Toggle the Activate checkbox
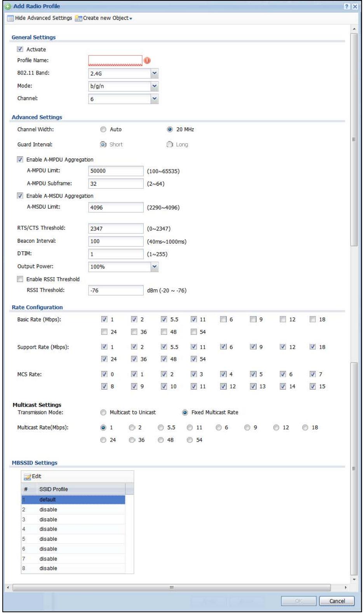The width and height of the screenshot is (364, 613). coord(20,49)
